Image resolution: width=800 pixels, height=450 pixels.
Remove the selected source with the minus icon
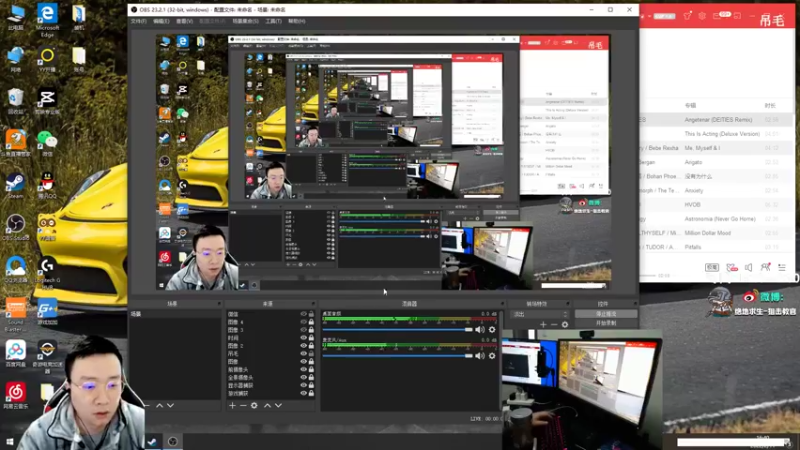point(243,406)
